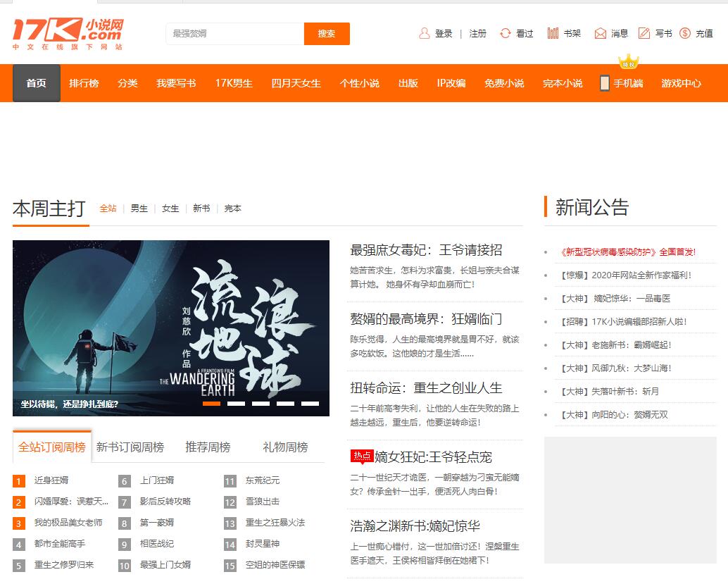The image size is (728, 584).
Task: Click rank badge number 1
Action: tap(18, 481)
